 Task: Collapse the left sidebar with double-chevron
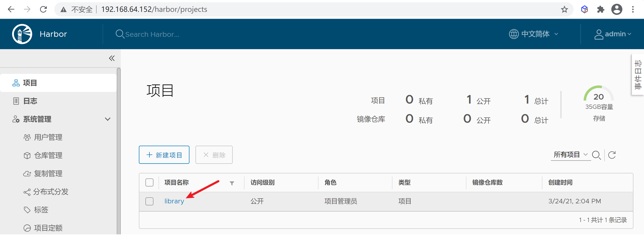click(112, 58)
